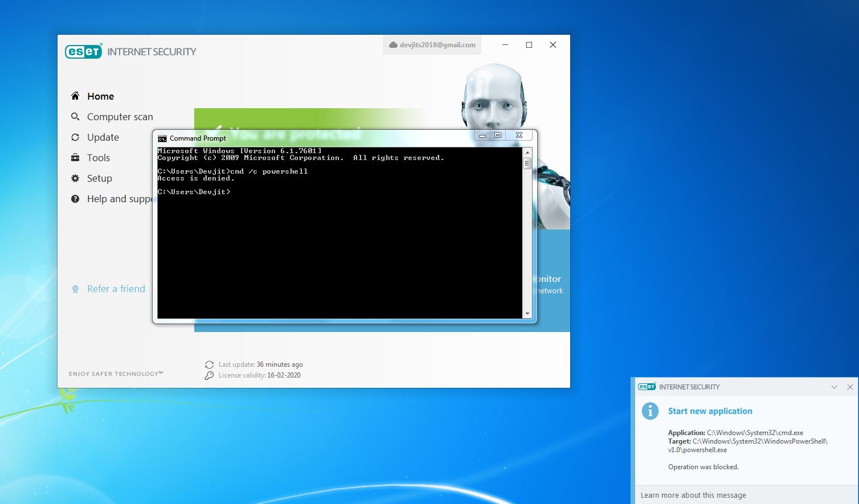This screenshot has width=859, height=504.
Task: Collapse the ESET notification with the chevron
Action: [x=834, y=387]
